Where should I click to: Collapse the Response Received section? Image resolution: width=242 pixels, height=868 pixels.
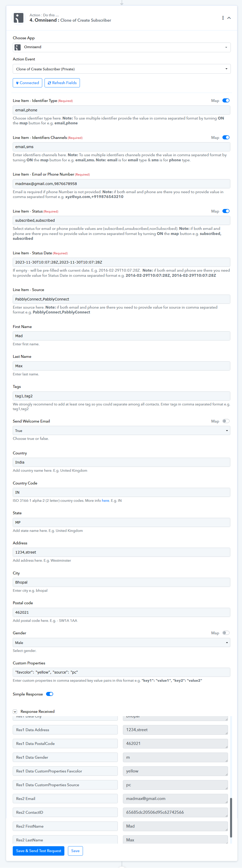tap(15, 712)
